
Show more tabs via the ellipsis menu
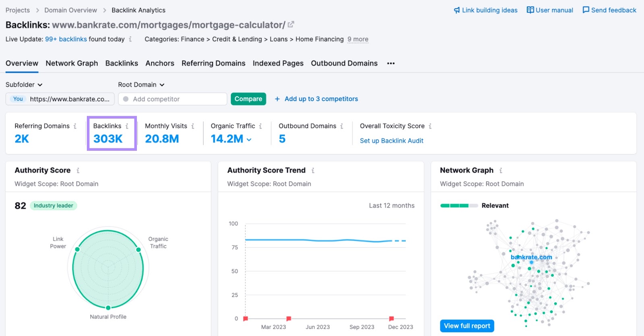(391, 64)
